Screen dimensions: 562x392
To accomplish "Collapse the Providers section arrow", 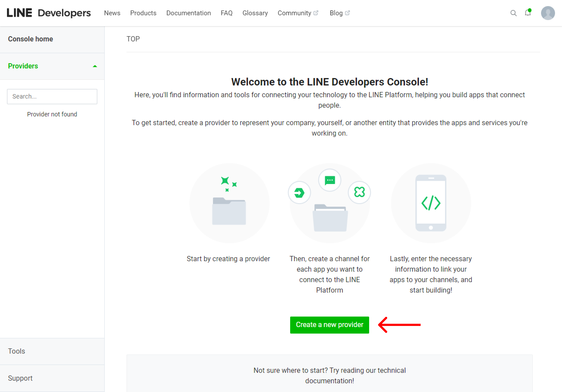I will pos(95,66).
